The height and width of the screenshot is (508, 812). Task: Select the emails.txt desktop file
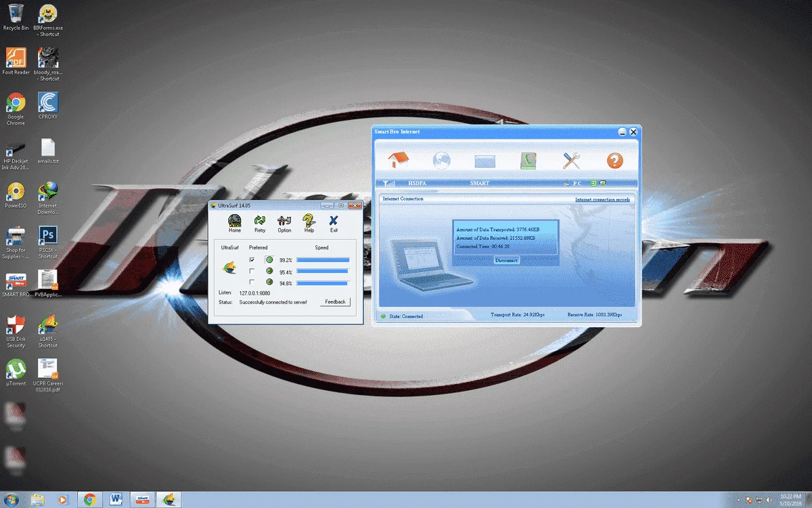(x=48, y=152)
